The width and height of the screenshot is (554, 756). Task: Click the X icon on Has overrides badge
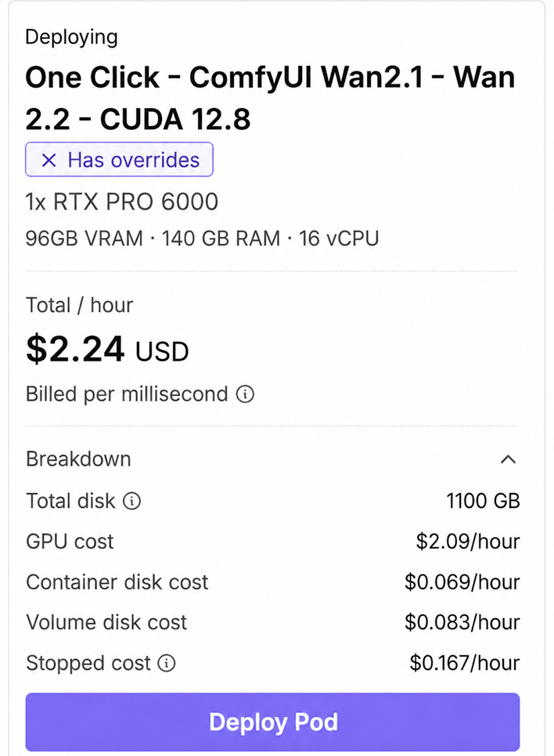pos(49,160)
